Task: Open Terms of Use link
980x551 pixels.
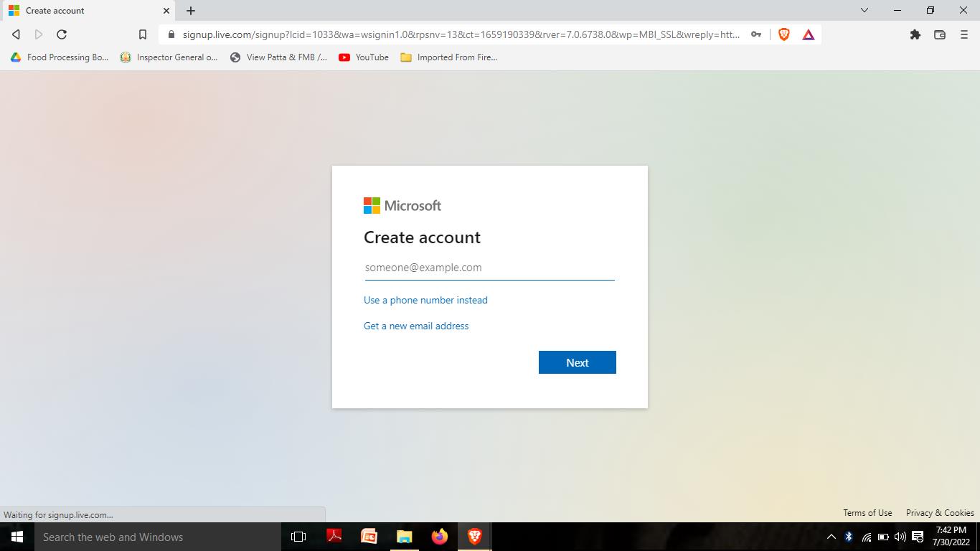Action: pos(867,513)
